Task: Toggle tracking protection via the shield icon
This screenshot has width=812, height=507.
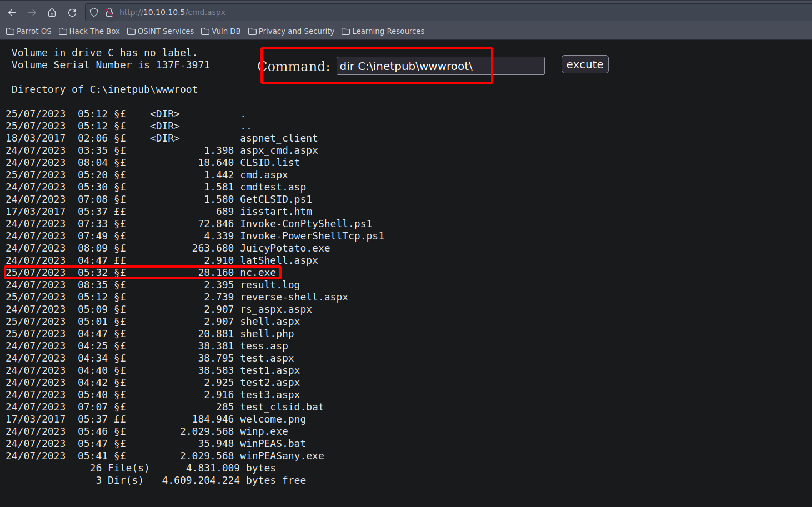Action: pos(94,12)
